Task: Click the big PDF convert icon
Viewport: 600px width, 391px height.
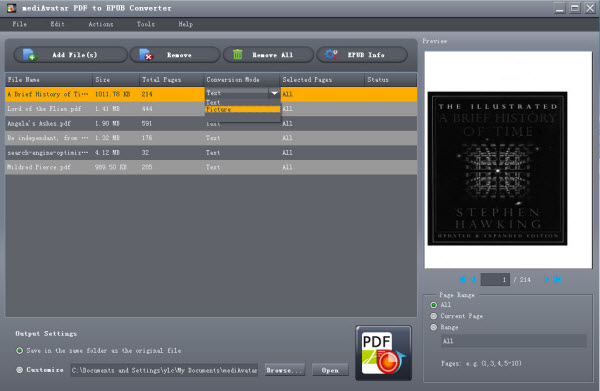Action: tap(383, 353)
